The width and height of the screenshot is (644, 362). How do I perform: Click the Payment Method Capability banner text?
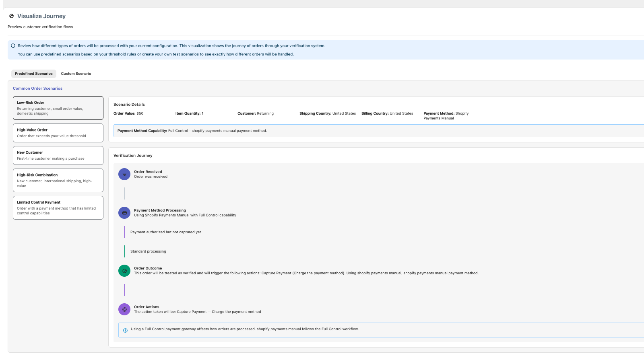click(x=192, y=131)
